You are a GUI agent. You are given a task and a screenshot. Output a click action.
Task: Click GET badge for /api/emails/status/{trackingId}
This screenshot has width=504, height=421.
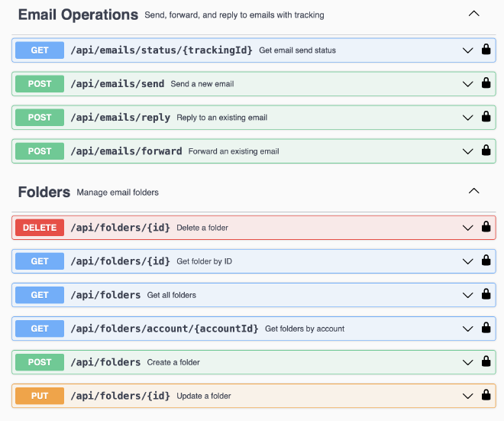coord(40,50)
